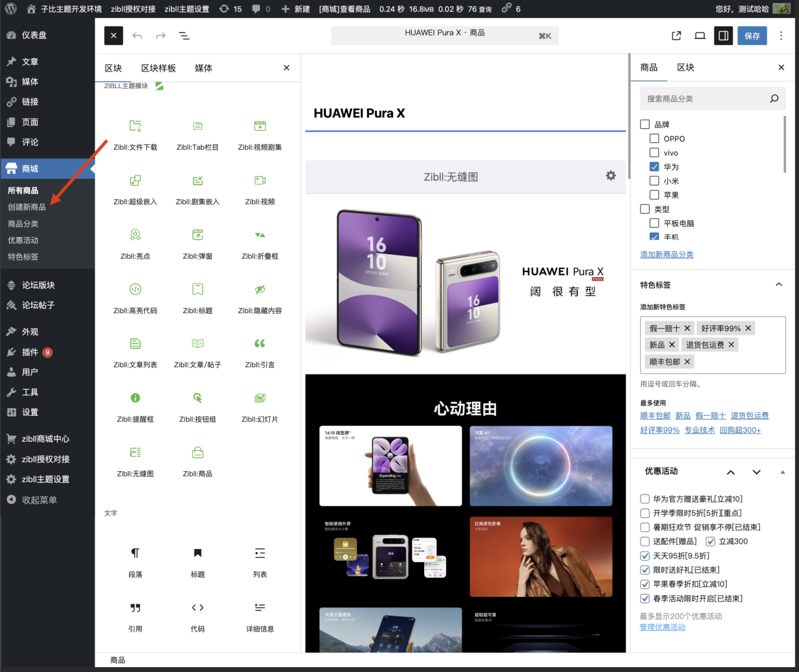Insert the Zibll:隐藏内容 block

pyautogui.click(x=260, y=297)
